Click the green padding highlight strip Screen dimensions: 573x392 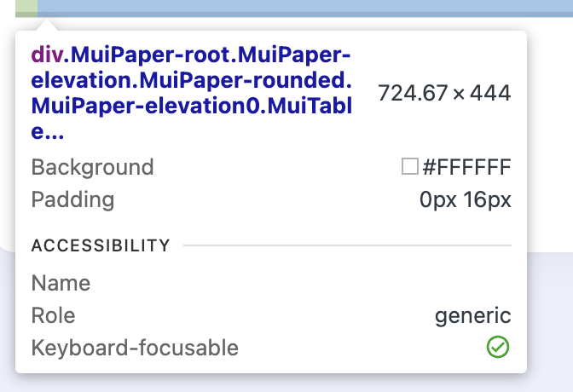coord(26,8)
